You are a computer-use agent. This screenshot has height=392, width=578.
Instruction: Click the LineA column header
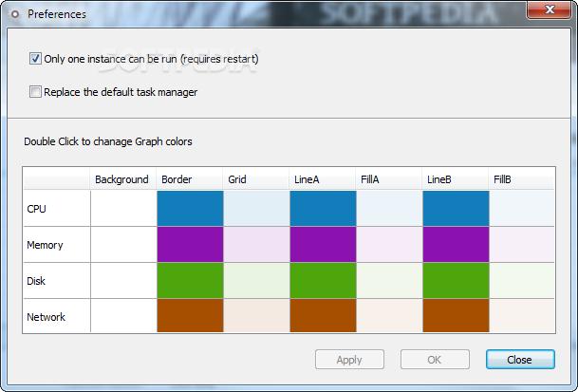(322, 179)
